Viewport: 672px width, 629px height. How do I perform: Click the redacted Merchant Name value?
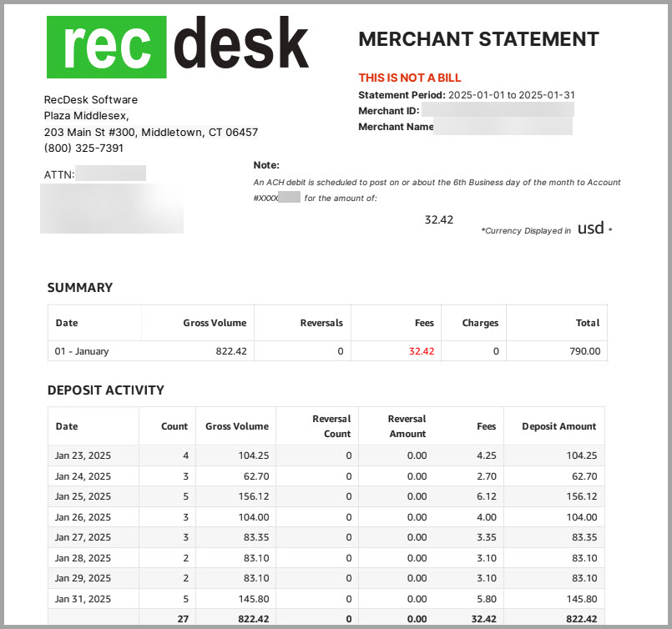coord(503,127)
